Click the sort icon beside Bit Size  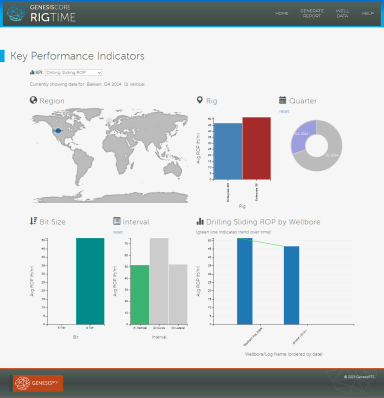[x=33, y=221]
